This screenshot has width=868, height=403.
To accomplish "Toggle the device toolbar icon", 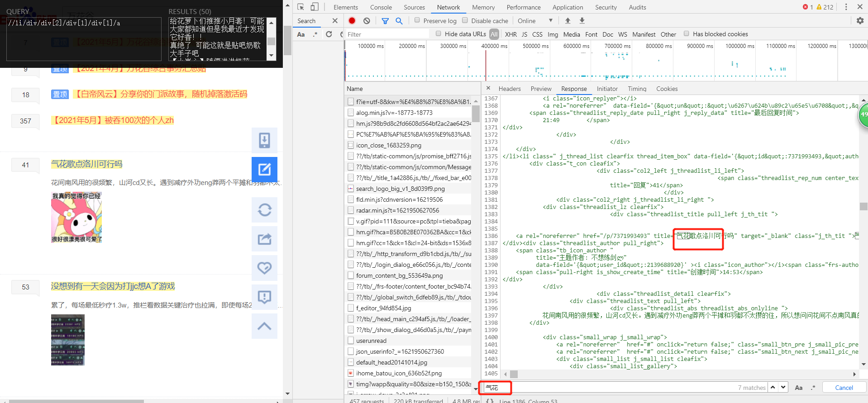I will 315,7.
